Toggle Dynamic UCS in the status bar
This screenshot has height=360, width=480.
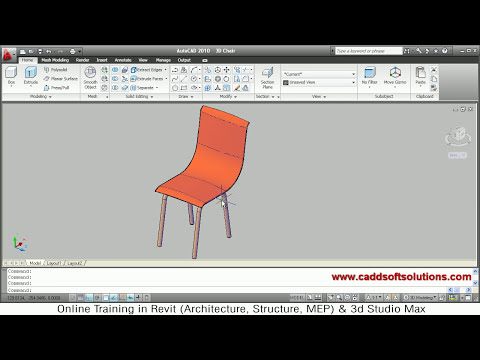click(122, 297)
